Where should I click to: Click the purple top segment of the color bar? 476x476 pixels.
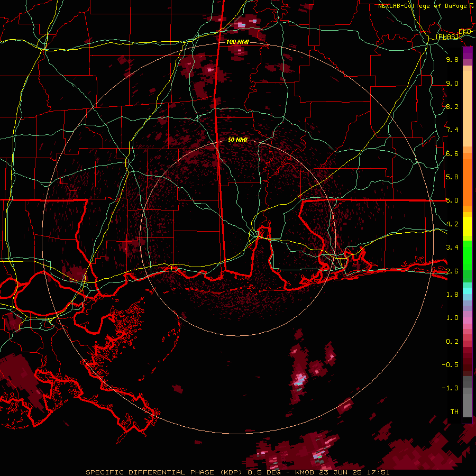(467, 53)
